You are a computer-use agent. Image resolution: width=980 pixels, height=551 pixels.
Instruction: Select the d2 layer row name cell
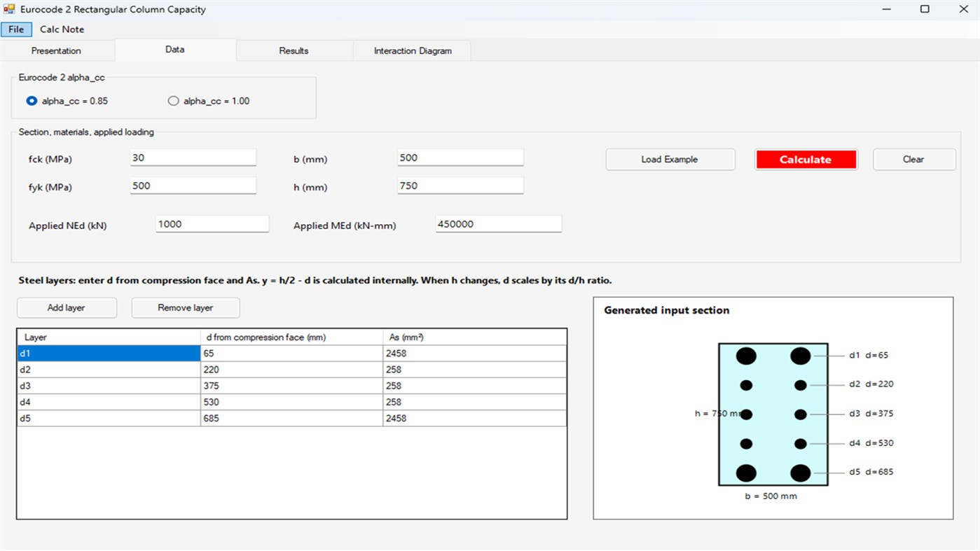coord(109,370)
